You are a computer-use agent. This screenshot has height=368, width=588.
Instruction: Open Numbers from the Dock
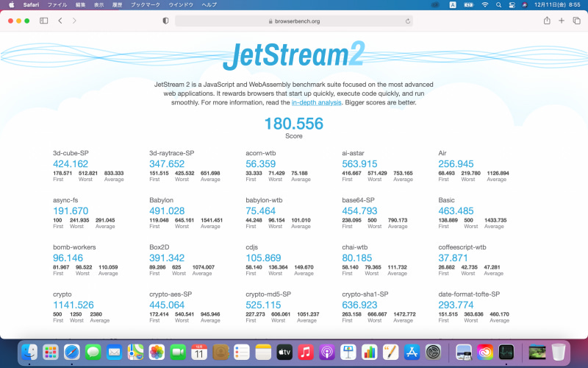[x=370, y=353]
